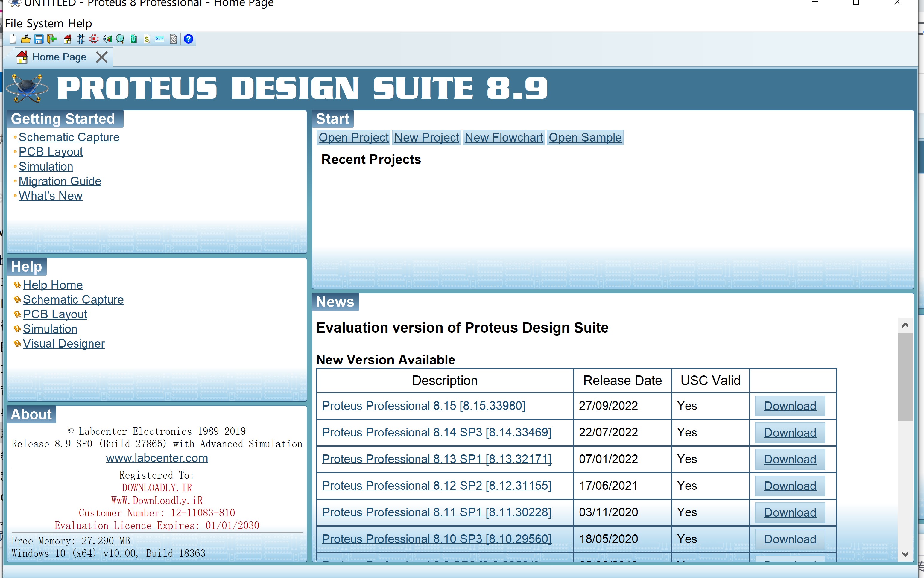924x578 pixels.
Task: Click the USC Valid column header
Action: 710,380
